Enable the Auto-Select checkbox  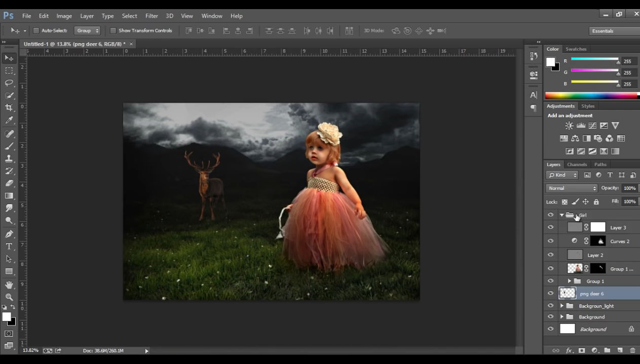coord(36,31)
